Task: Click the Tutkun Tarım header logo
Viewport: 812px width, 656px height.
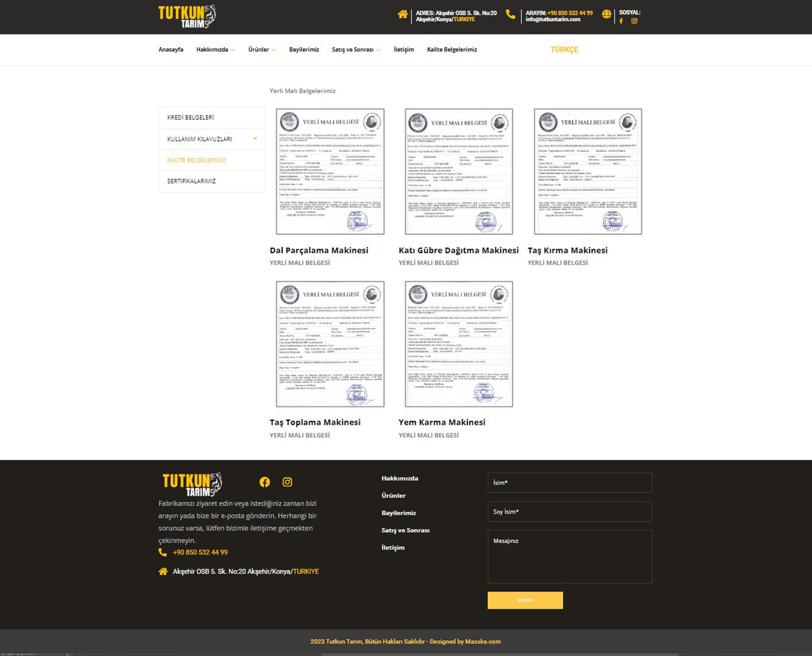Action: click(187, 17)
